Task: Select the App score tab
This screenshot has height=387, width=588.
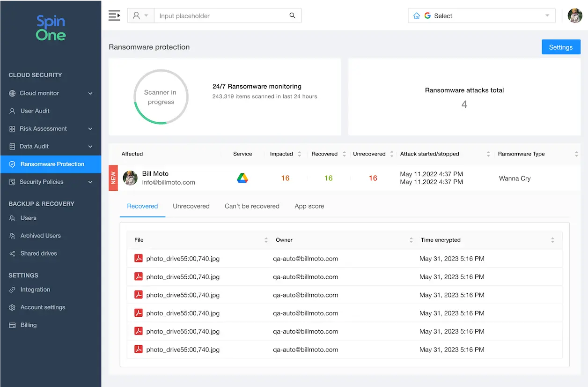Action: [x=309, y=206]
